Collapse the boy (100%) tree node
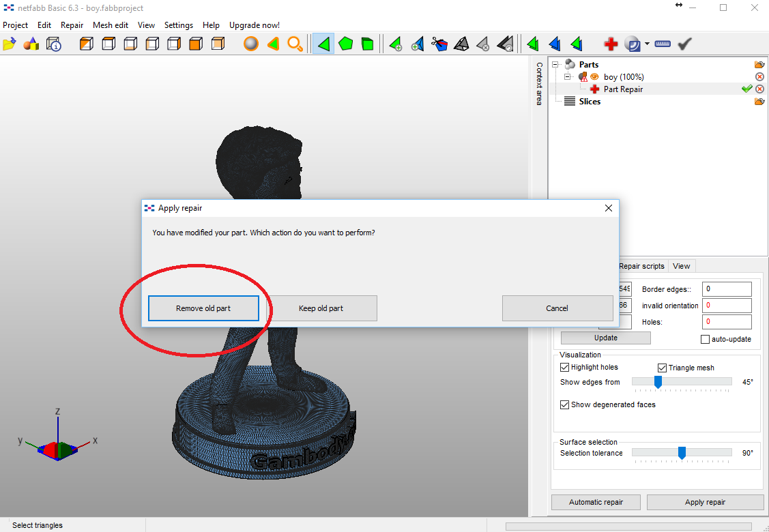This screenshot has height=532, width=769. [x=567, y=77]
